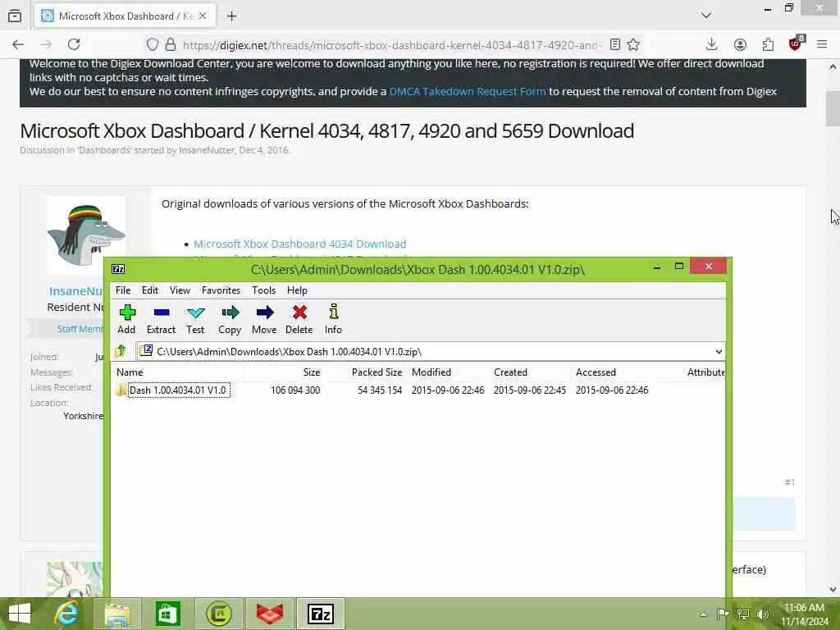Open the InsaneNutter username link
This screenshot has height=630, width=840.
75,291
